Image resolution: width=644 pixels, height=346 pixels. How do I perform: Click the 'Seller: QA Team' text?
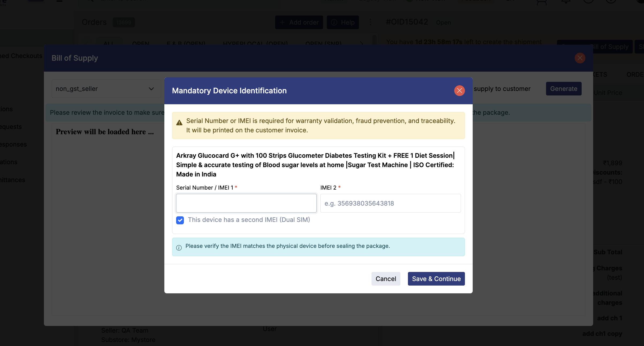125,330
